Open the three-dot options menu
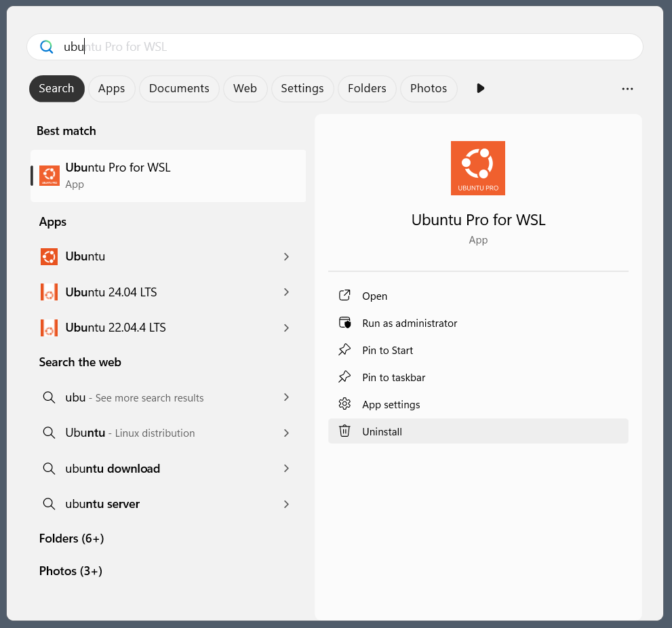Image resolution: width=672 pixels, height=628 pixels. 627,89
